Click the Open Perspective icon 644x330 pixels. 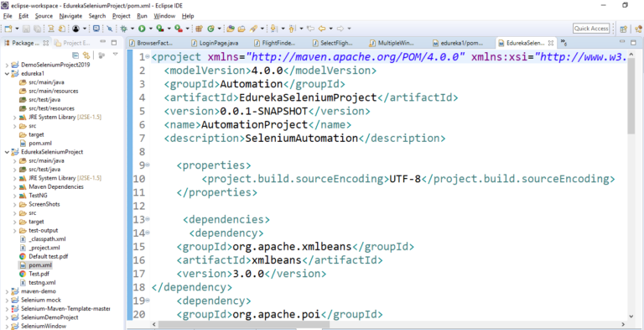[624, 29]
